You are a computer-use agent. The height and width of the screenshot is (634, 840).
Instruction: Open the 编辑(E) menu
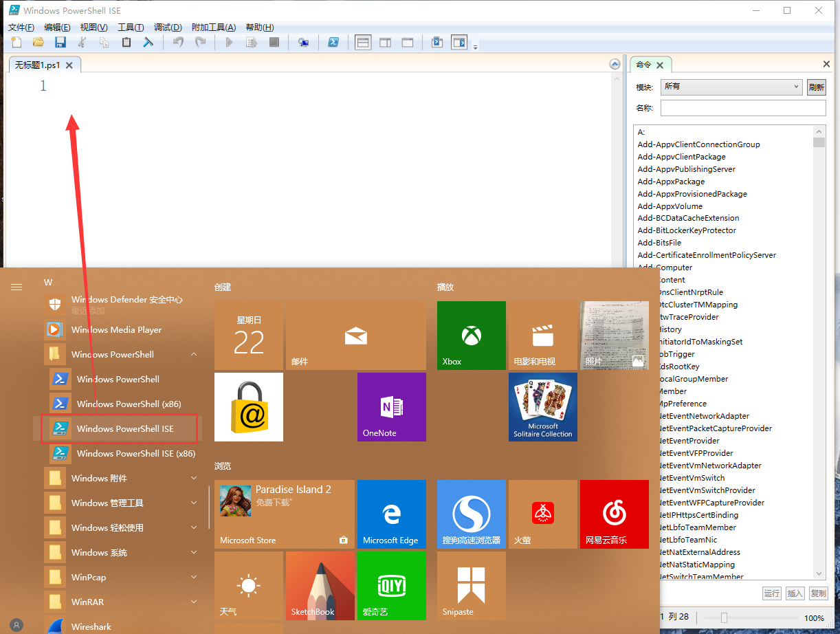pos(57,28)
